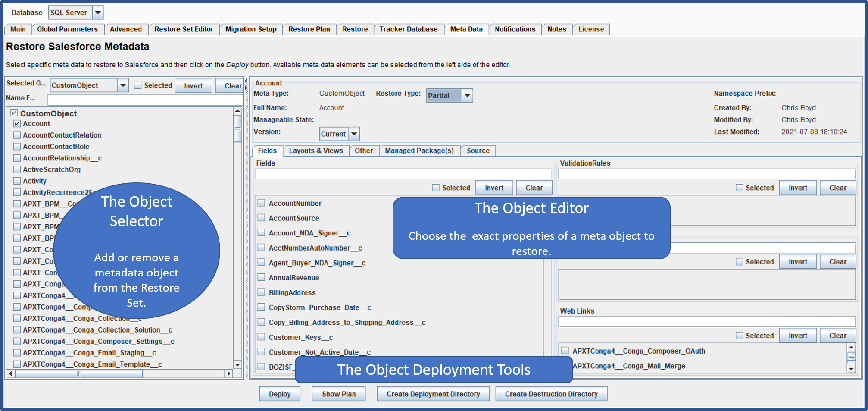
Task: Click into the ValidationRules filter input
Action: point(707,174)
